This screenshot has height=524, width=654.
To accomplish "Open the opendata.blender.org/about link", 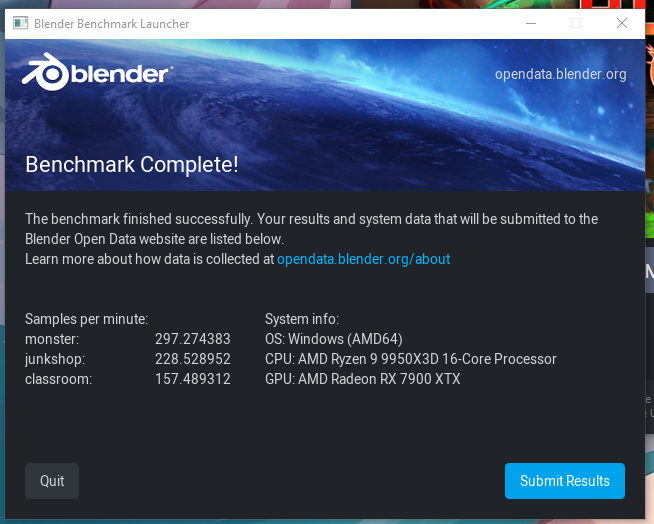I will pos(363,259).
